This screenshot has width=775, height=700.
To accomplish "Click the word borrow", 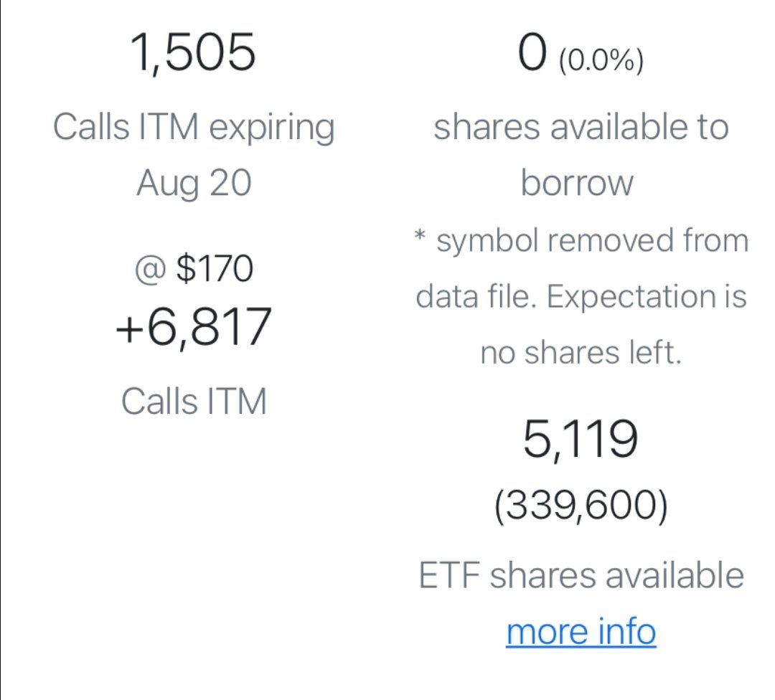I will (578, 183).
